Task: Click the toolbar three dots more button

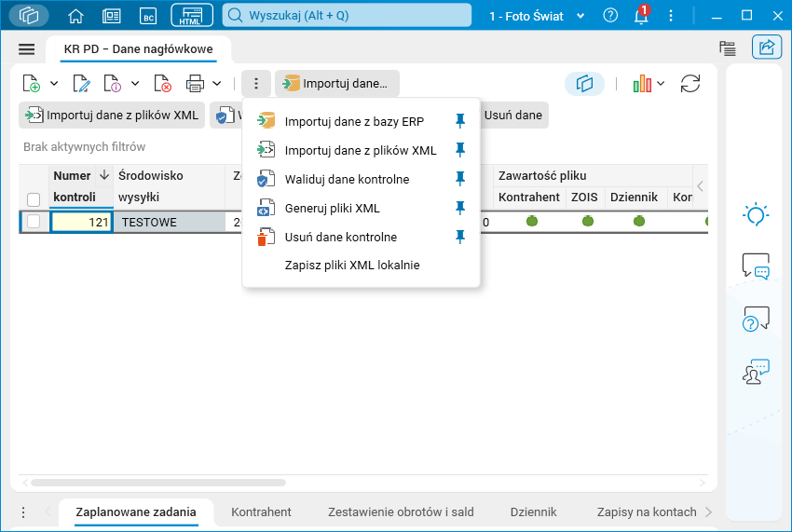Action: tap(256, 83)
